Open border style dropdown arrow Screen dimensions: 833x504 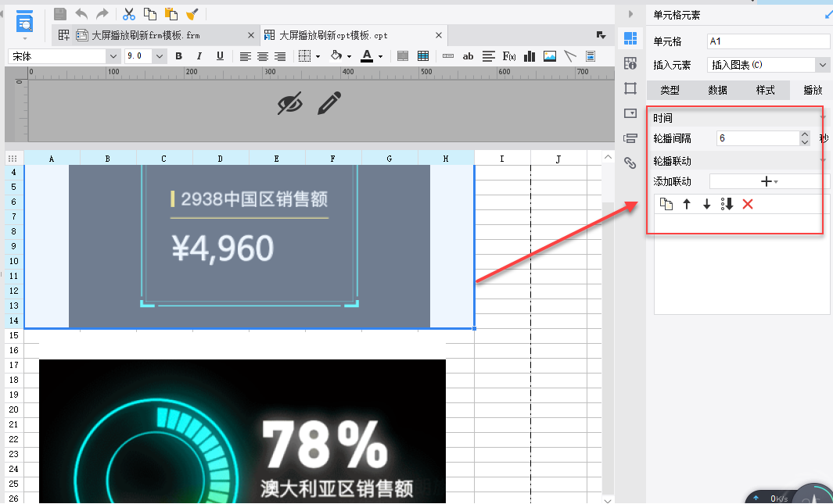pos(318,57)
